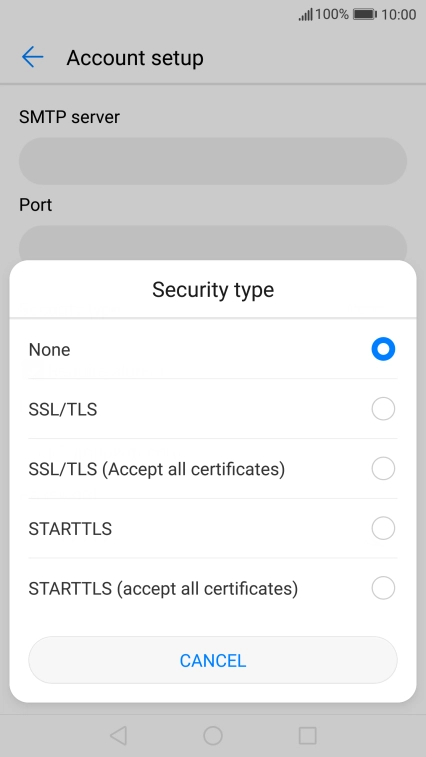Tap the Android home circle button

[x=213, y=736]
